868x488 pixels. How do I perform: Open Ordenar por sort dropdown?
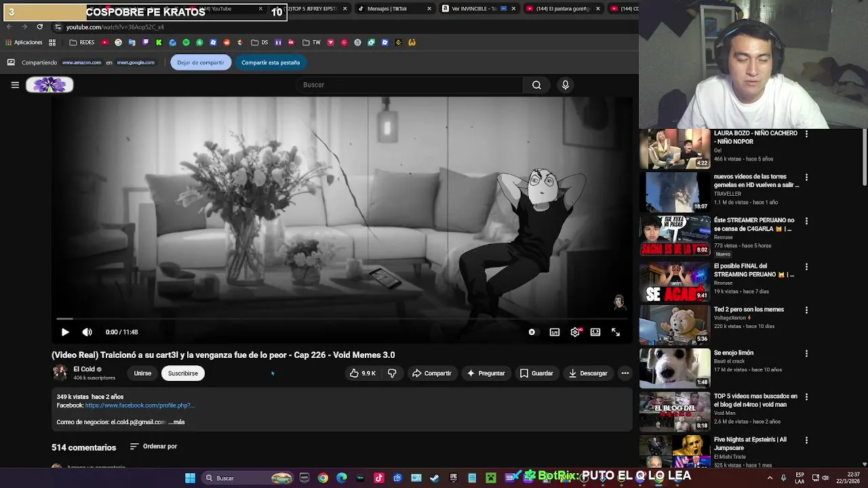coord(153,447)
